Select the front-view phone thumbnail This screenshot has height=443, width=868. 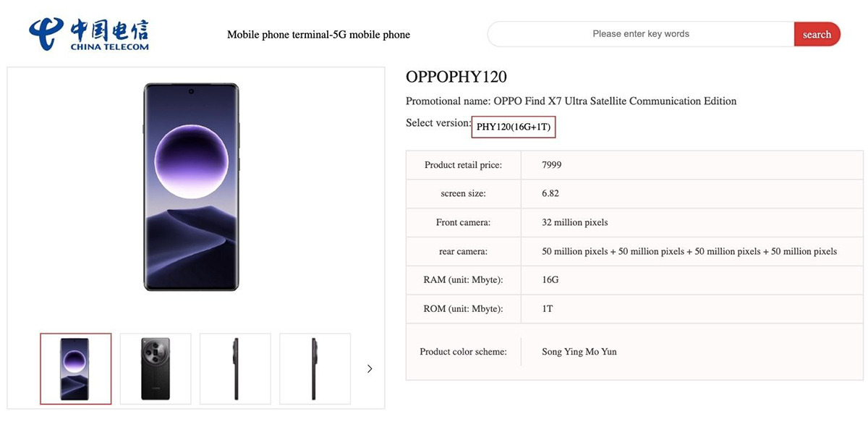(76, 368)
